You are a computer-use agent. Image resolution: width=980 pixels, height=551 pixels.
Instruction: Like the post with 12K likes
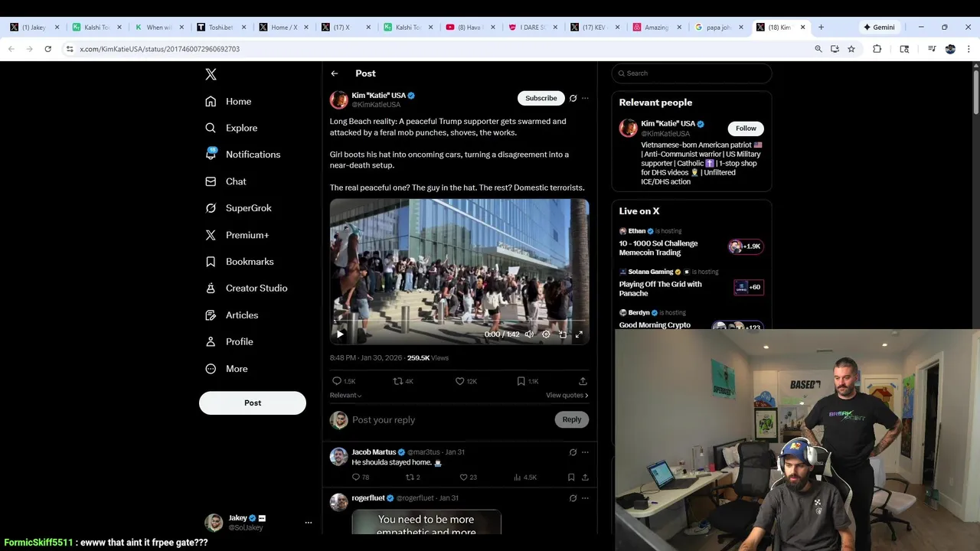tap(465, 381)
